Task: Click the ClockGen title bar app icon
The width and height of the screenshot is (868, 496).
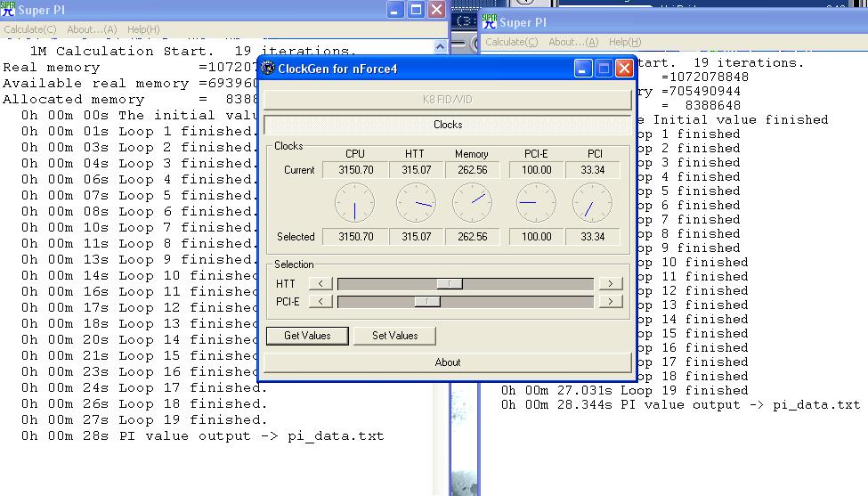Action: (x=268, y=69)
